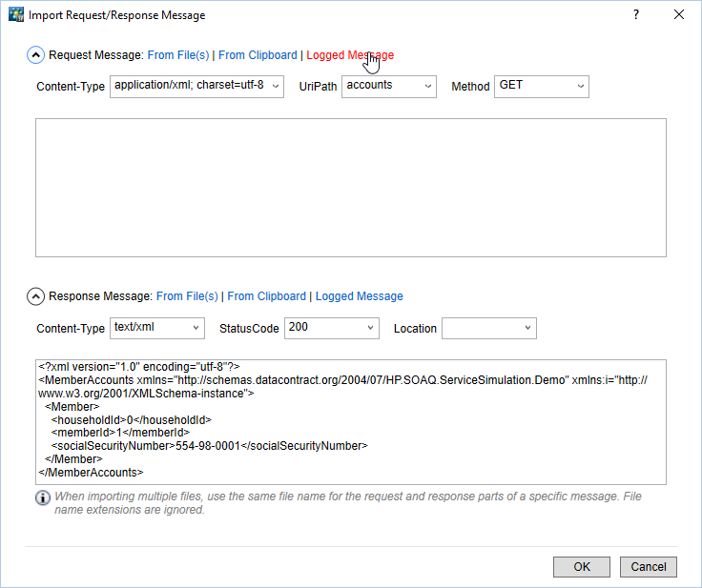
Task: Import response message From Clipboard
Action: tap(266, 296)
